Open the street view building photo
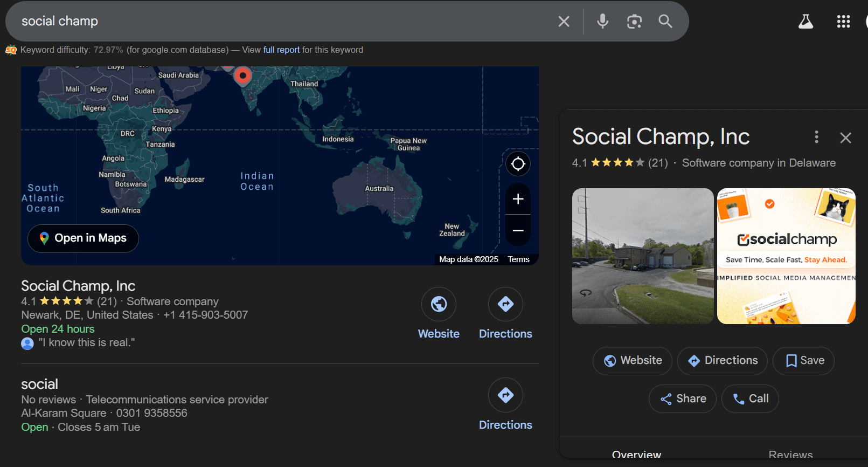This screenshot has width=868, height=467. click(x=643, y=256)
